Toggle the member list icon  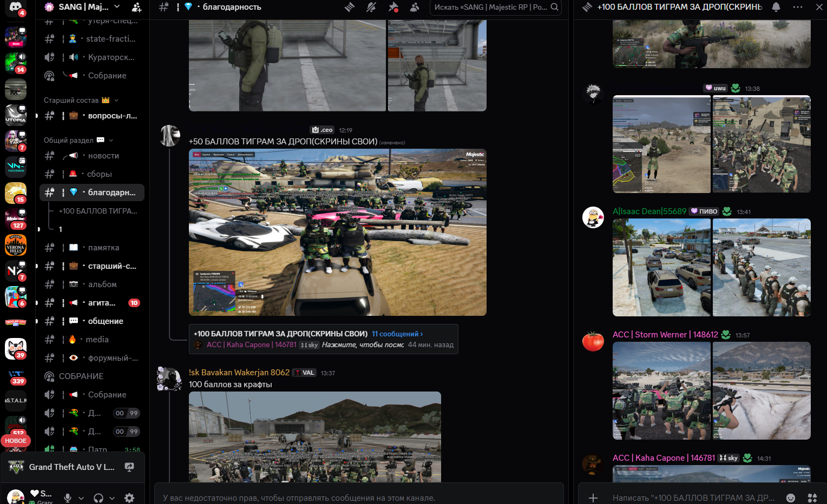pyautogui.click(x=415, y=7)
